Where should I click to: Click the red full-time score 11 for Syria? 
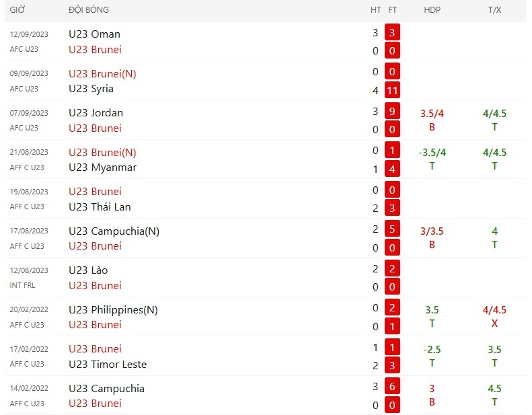click(x=392, y=90)
